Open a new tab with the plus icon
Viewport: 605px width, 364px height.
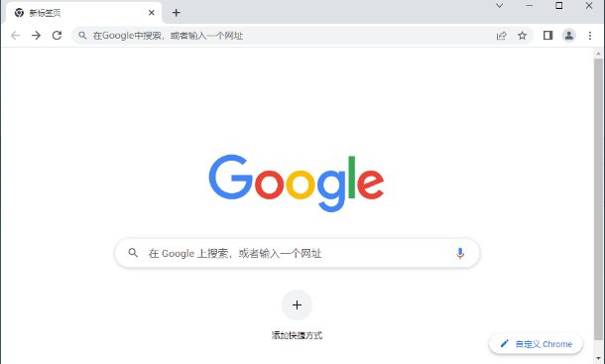(177, 13)
